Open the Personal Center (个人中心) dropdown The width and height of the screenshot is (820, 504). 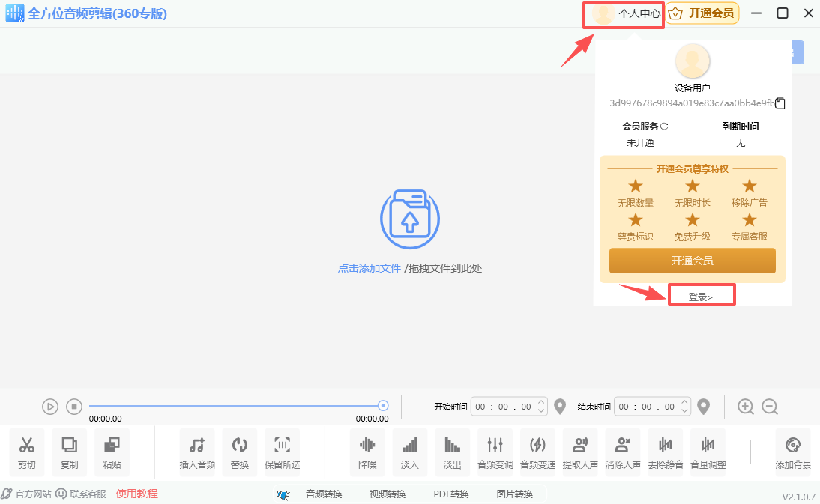(x=624, y=13)
